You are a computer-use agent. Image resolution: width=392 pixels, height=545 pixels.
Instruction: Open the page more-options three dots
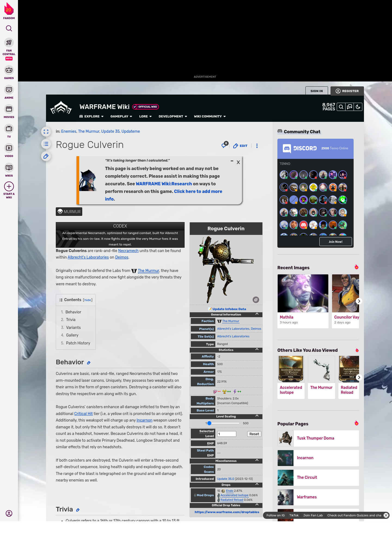[257, 146]
